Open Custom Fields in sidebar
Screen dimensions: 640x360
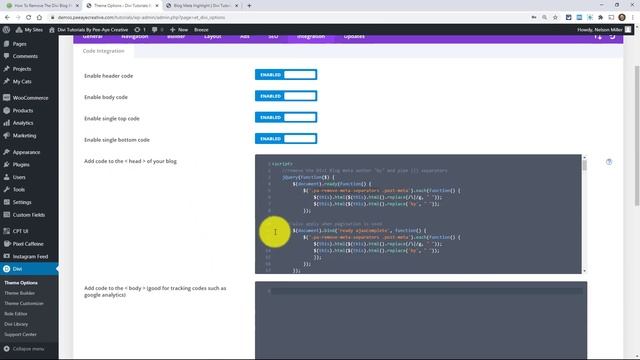click(x=29, y=215)
